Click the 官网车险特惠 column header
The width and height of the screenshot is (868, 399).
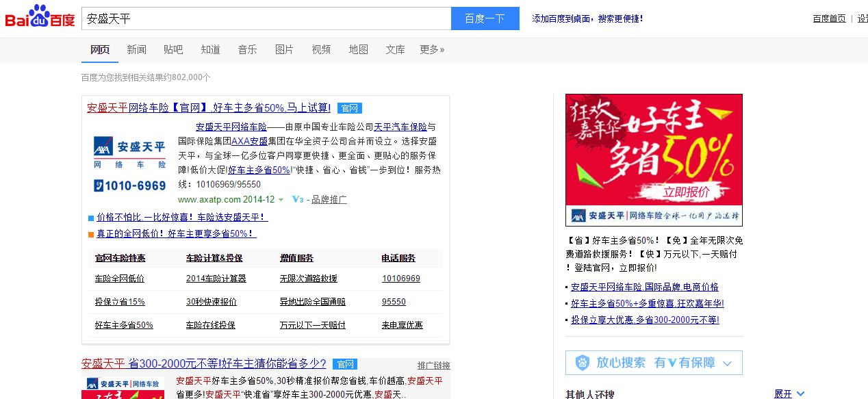(120, 258)
